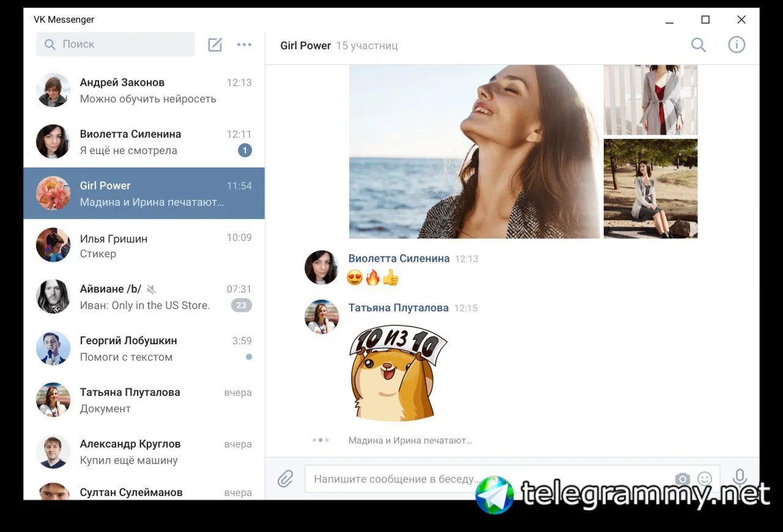Click the camera icon in message field
Image resolution: width=783 pixels, height=532 pixels.
(683, 479)
